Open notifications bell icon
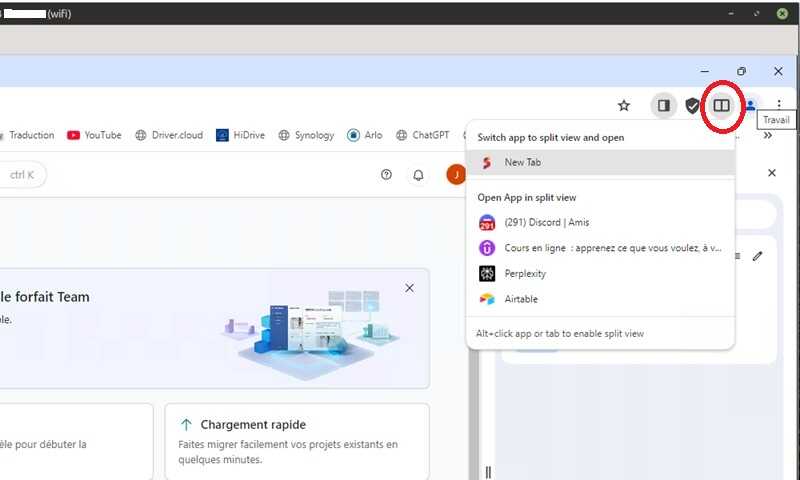Screen dimensions: 800x480 click(x=418, y=175)
